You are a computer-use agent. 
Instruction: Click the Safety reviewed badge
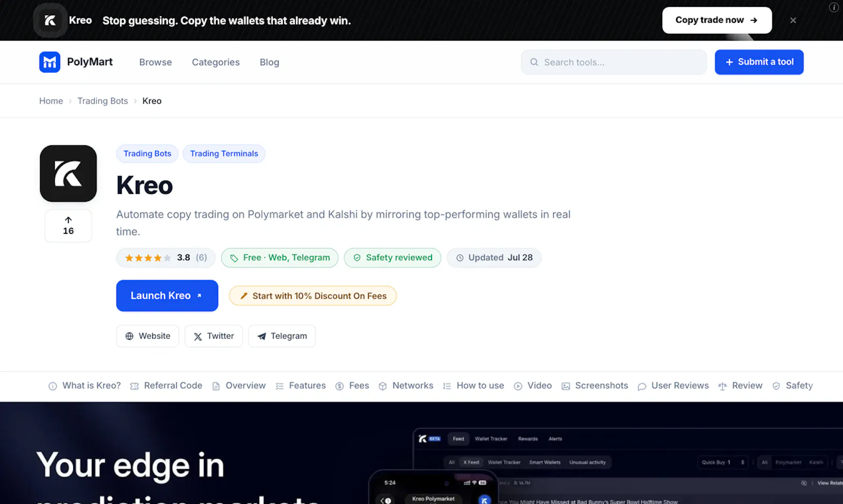point(393,258)
